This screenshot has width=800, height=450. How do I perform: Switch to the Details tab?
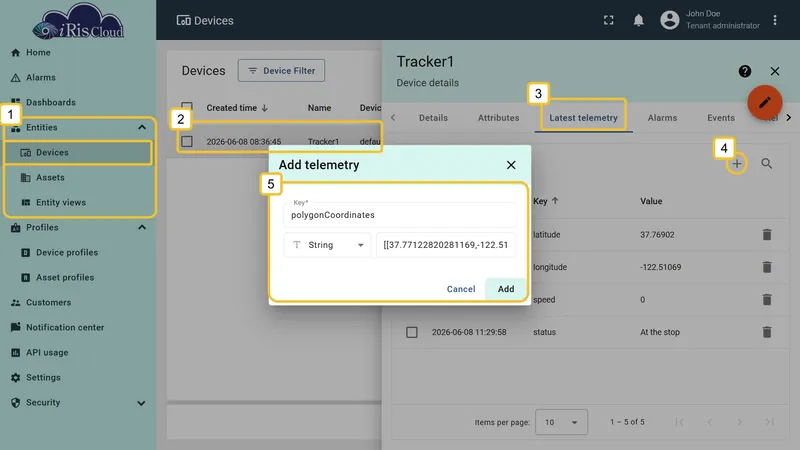point(433,118)
